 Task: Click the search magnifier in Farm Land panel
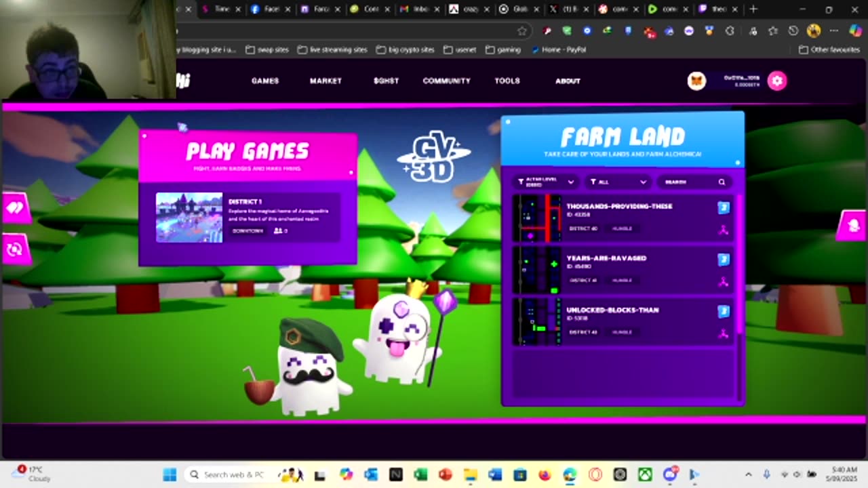coord(722,182)
